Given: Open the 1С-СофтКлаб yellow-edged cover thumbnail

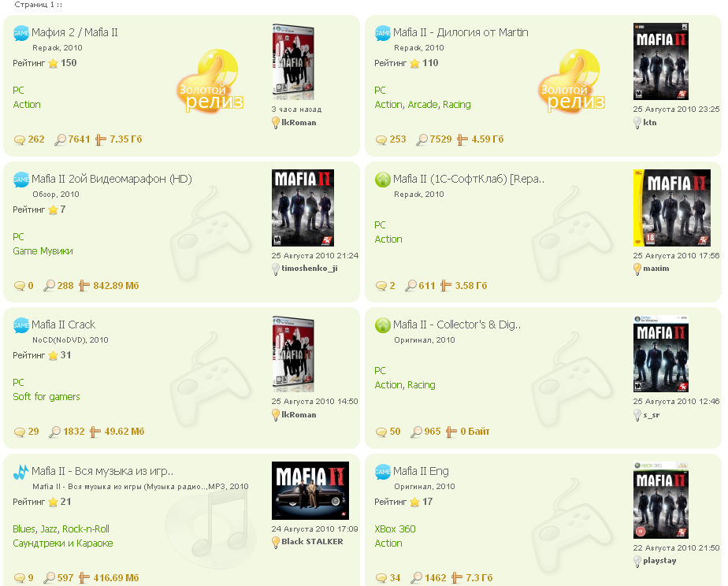Looking at the screenshot, I should [672, 208].
